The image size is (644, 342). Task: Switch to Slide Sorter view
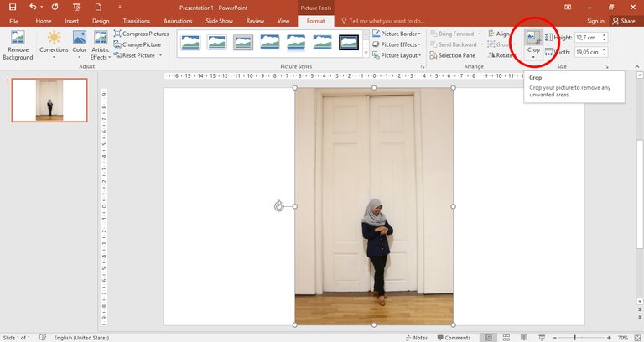coord(506,338)
